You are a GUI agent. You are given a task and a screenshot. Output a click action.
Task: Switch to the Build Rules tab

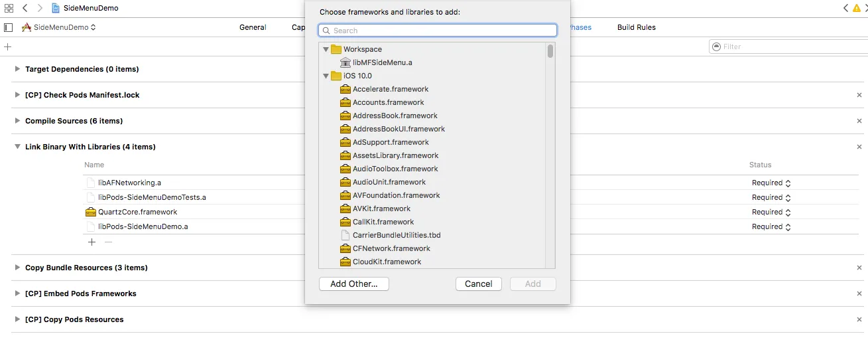point(636,27)
